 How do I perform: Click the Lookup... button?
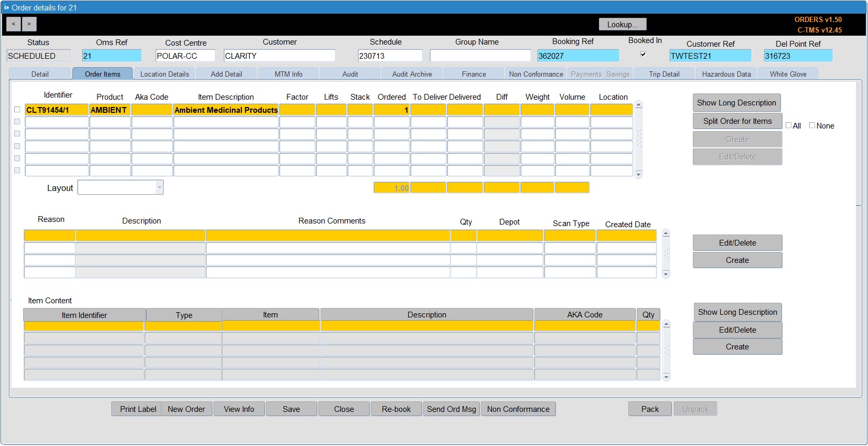tap(623, 25)
